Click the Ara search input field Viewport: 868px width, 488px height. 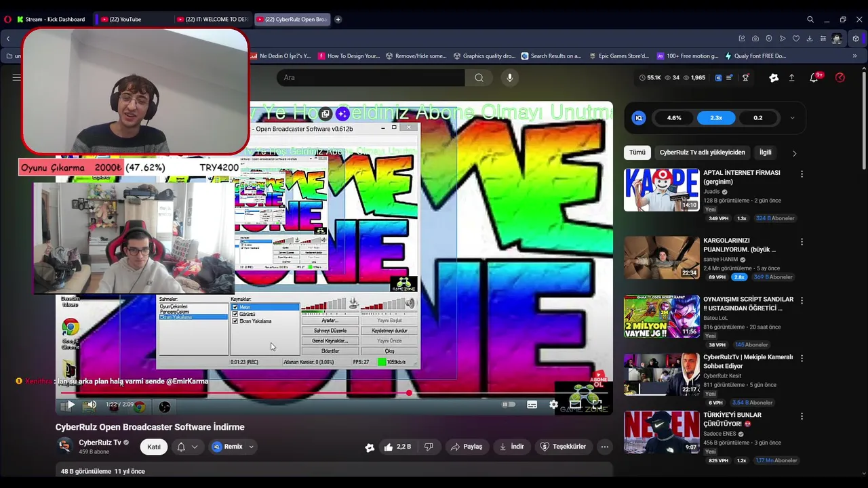[370, 77]
